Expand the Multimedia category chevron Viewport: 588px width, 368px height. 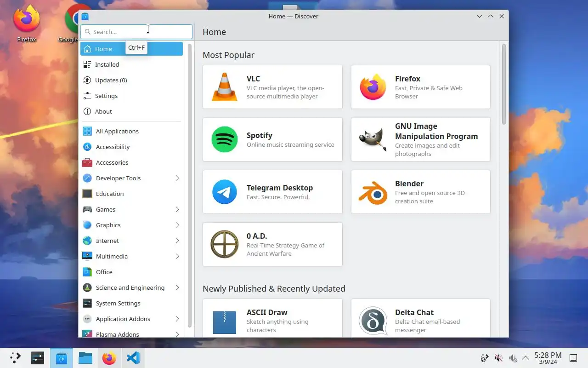(x=177, y=256)
